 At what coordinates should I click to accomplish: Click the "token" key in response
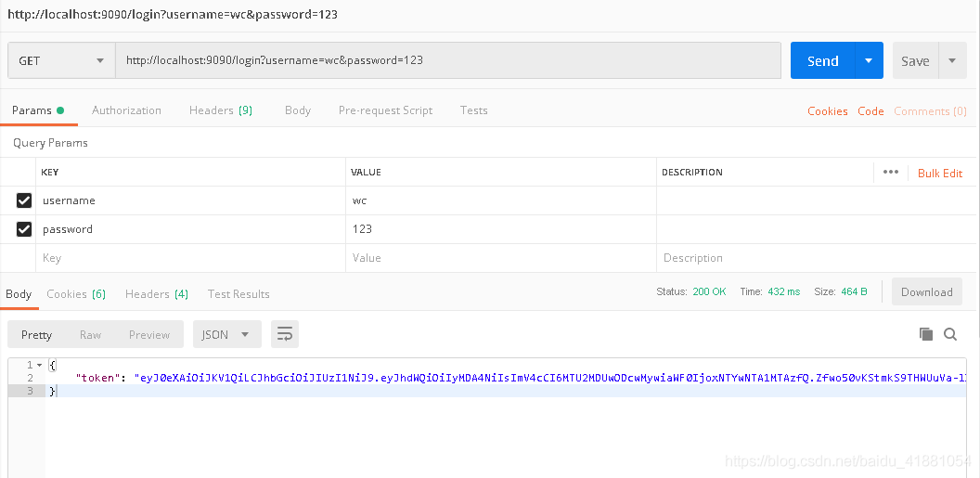point(99,378)
